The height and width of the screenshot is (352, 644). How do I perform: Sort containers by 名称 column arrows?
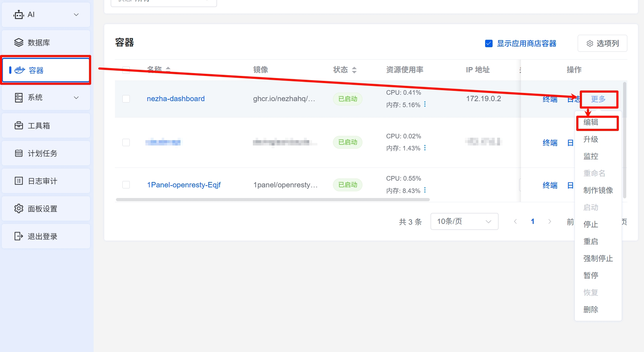(x=168, y=70)
